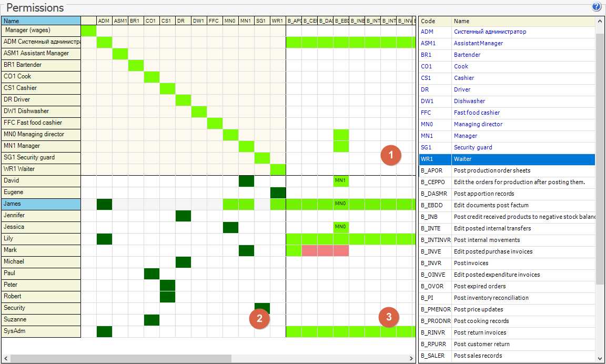Viewport: 606px width, 364px height.
Task: Toggle Paul's CO1 cook role cell
Action: click(x=151, y=274)
